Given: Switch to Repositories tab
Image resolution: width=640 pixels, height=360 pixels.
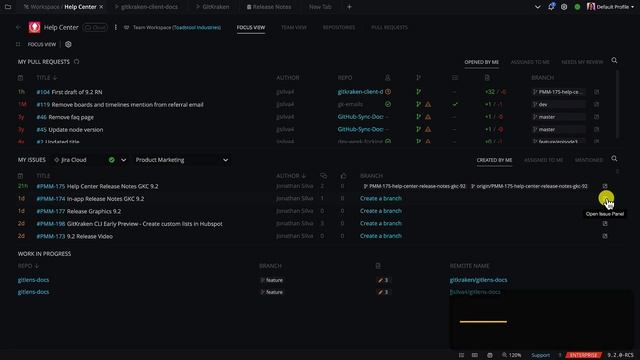Looking at the screenshot, I should coord(339,27).
